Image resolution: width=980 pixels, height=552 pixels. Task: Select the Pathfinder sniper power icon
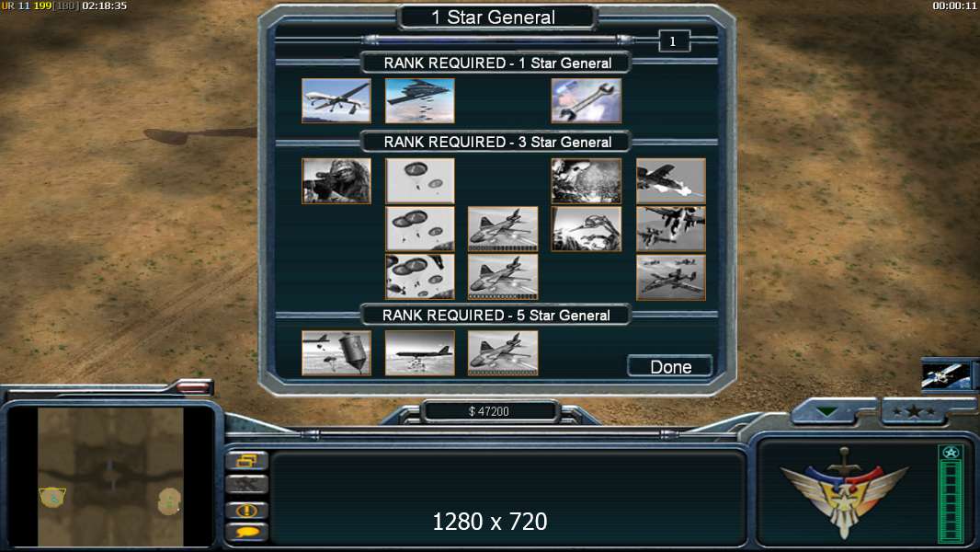click(x=336, y=180)
